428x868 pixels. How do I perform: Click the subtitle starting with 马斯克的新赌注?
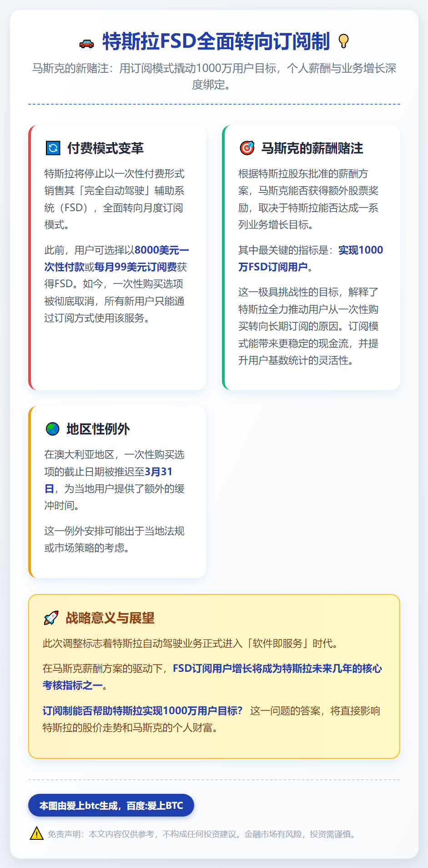214,76
